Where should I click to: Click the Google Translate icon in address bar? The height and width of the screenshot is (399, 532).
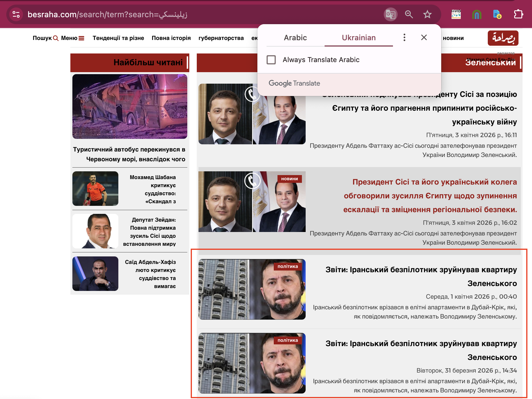coord(390,14)
